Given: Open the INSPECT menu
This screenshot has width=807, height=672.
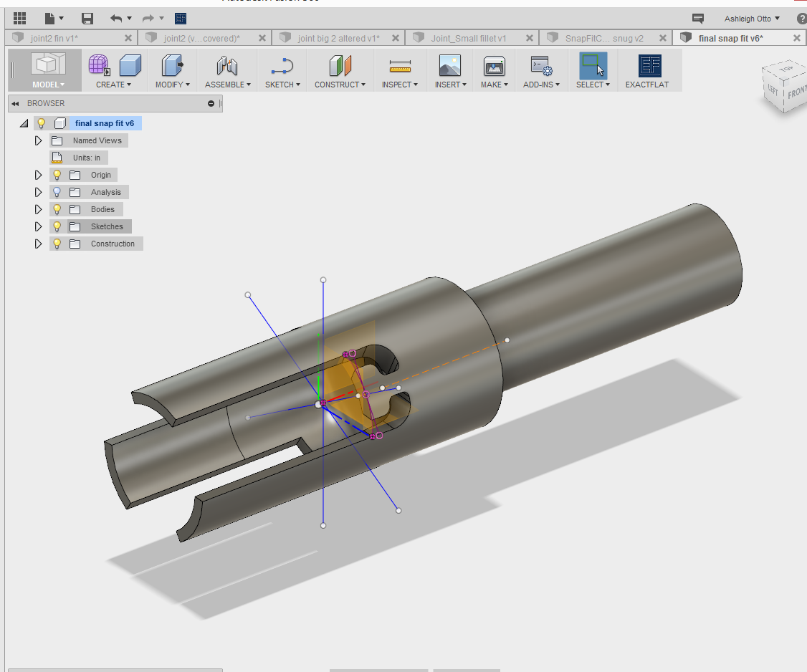Looking at the screenshot, I should click(x=399, y=85).
